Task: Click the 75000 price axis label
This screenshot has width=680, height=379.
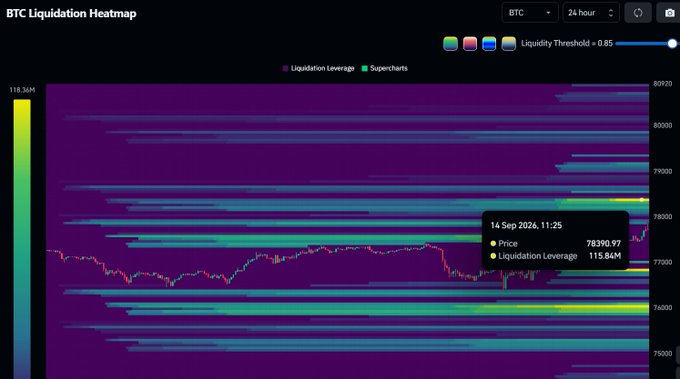Action: click(x=663, y=353)
